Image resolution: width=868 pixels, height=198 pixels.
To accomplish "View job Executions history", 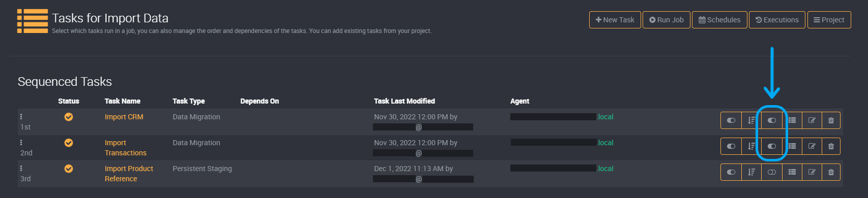I will point(777,20).
